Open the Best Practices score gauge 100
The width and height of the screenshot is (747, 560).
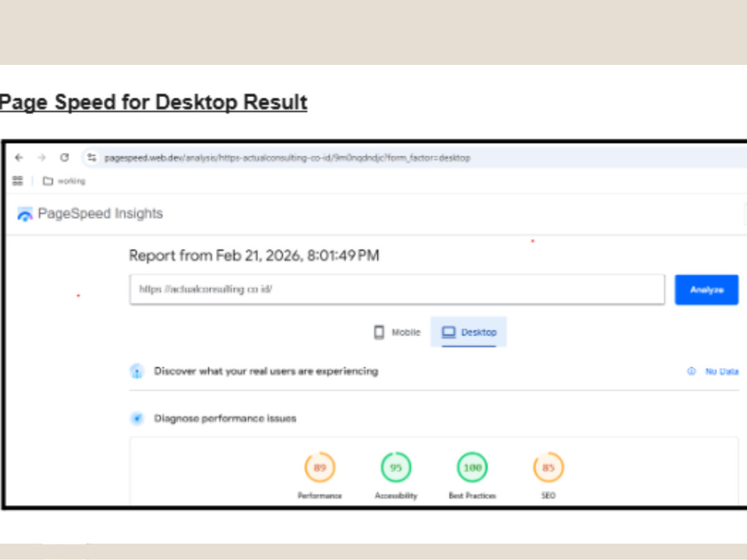click(472, 467)
